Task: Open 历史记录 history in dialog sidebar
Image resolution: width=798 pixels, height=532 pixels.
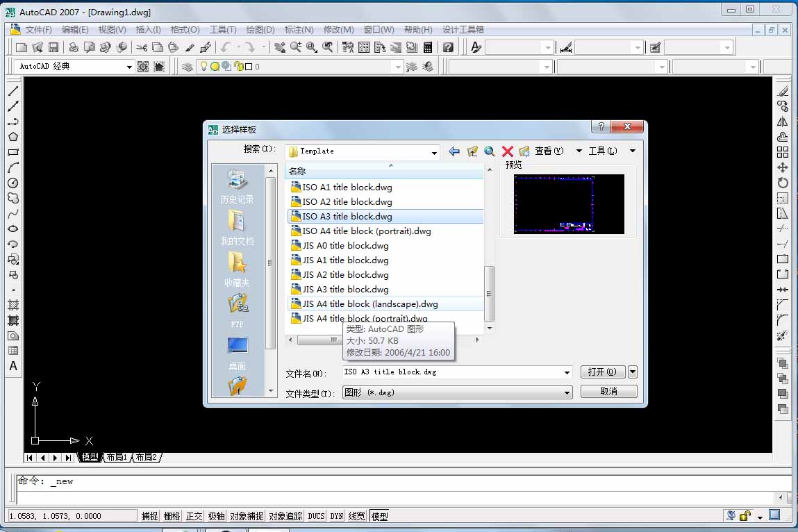Action: click(x=237, y=187)
